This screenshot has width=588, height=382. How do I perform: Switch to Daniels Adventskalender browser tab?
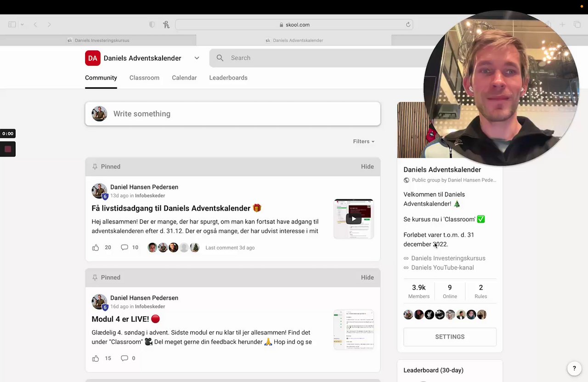(294, 40)
